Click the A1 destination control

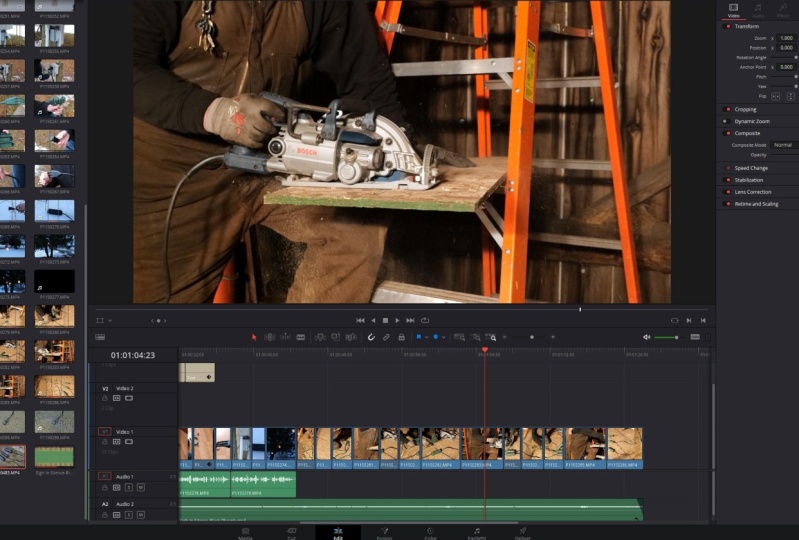tap(104, 476)
